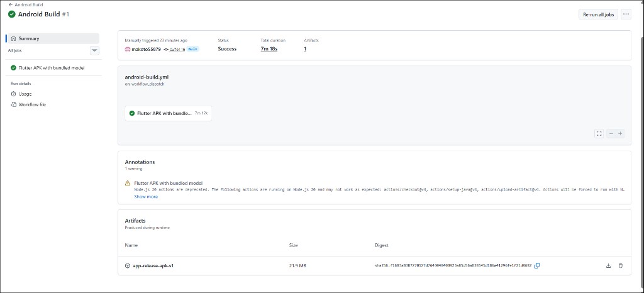Click the Artifacts section heading
The width and height of the screenshot is (644, 293).
pos(135,221)
